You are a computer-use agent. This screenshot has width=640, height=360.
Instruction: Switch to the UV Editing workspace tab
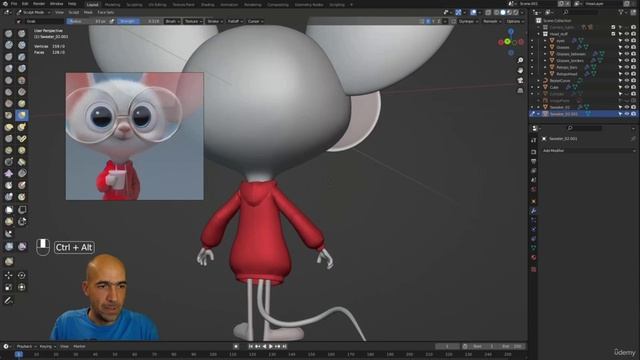tap(158, 5)
